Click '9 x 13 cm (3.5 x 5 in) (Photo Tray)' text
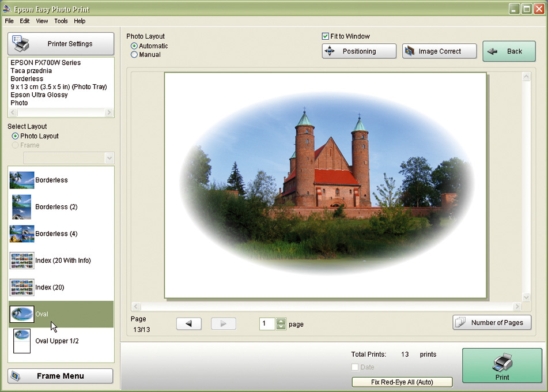Image resolution: width=548 pixels, height=392 pixels. 59,86
